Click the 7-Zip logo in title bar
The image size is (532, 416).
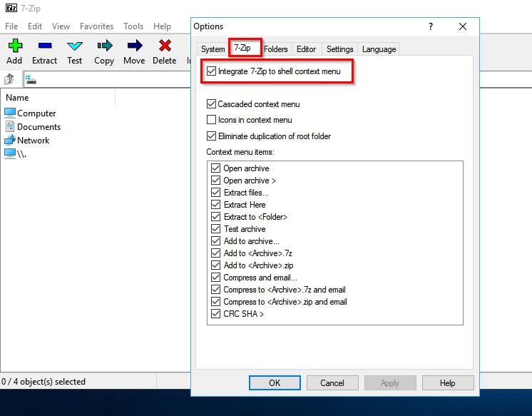tap(11, 8)
